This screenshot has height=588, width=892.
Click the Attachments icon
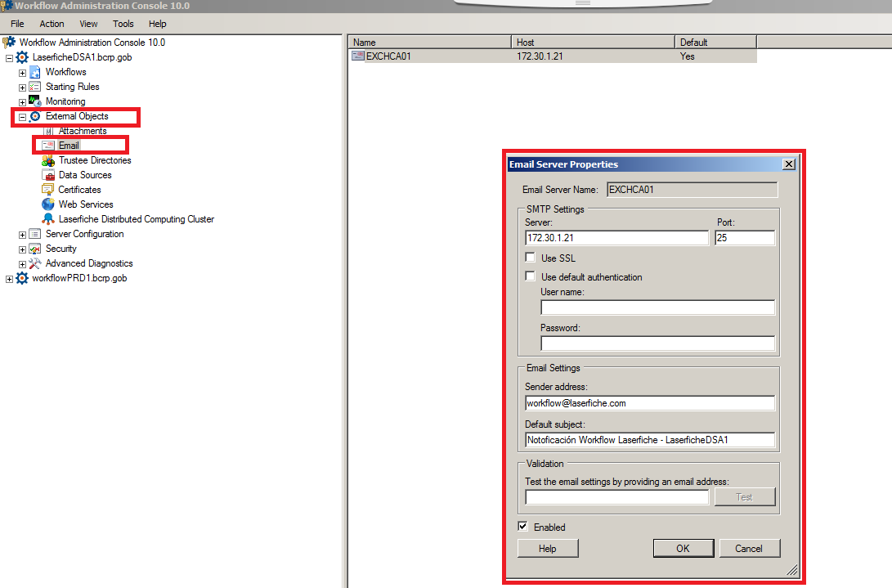click(x=49, y=131)
